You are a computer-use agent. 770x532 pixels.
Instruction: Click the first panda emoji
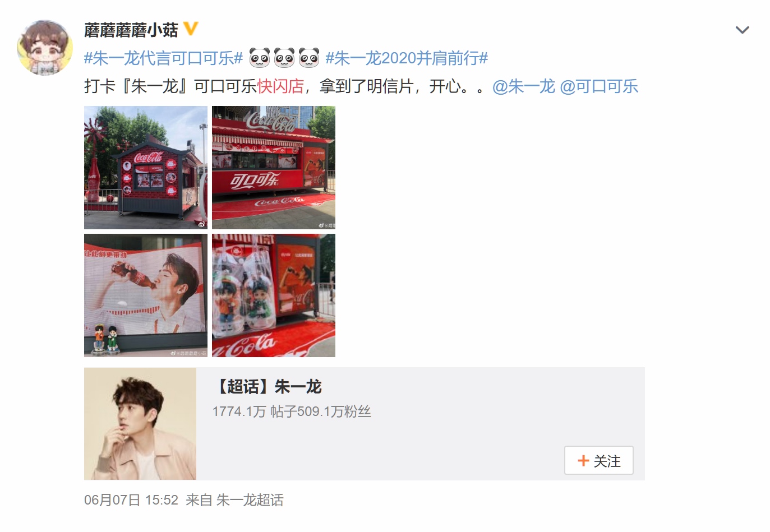[x=259, y=58]
